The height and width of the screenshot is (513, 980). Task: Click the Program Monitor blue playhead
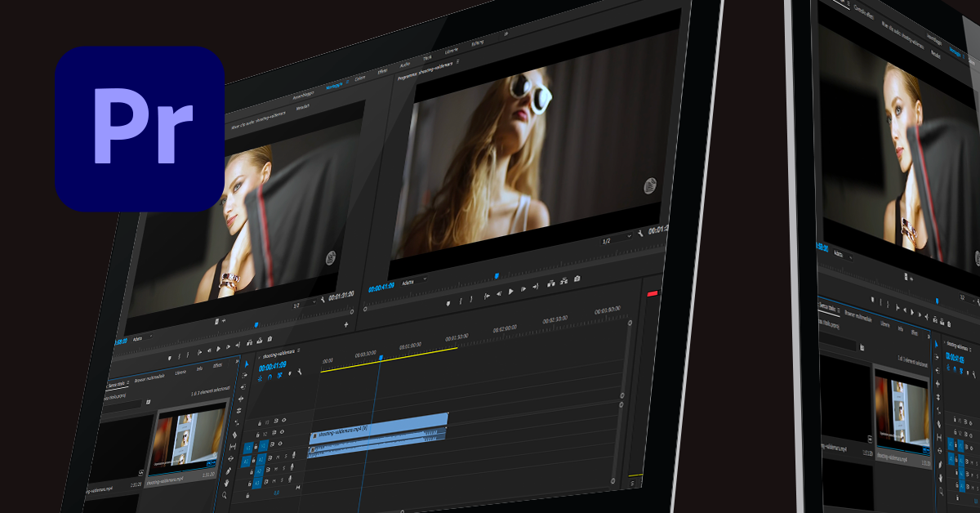tap(496, 275)
